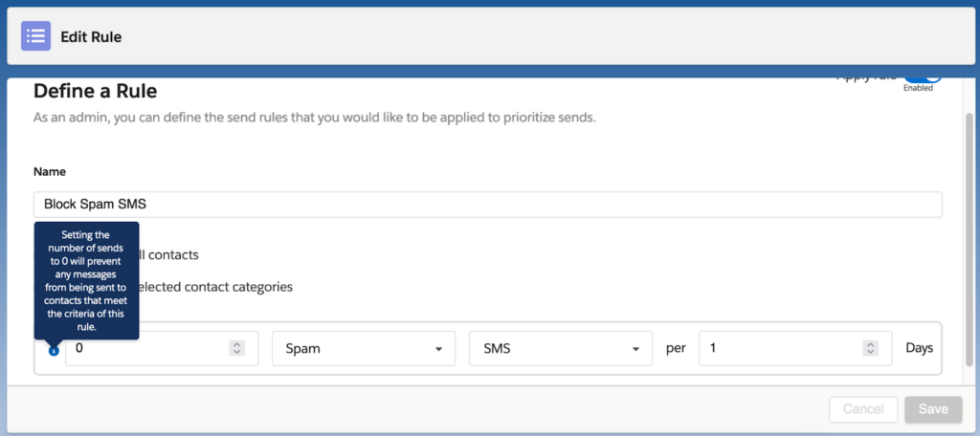Expand the SMS channel dropdown
Screen dimensions: 980x436
tap(560, 349)
